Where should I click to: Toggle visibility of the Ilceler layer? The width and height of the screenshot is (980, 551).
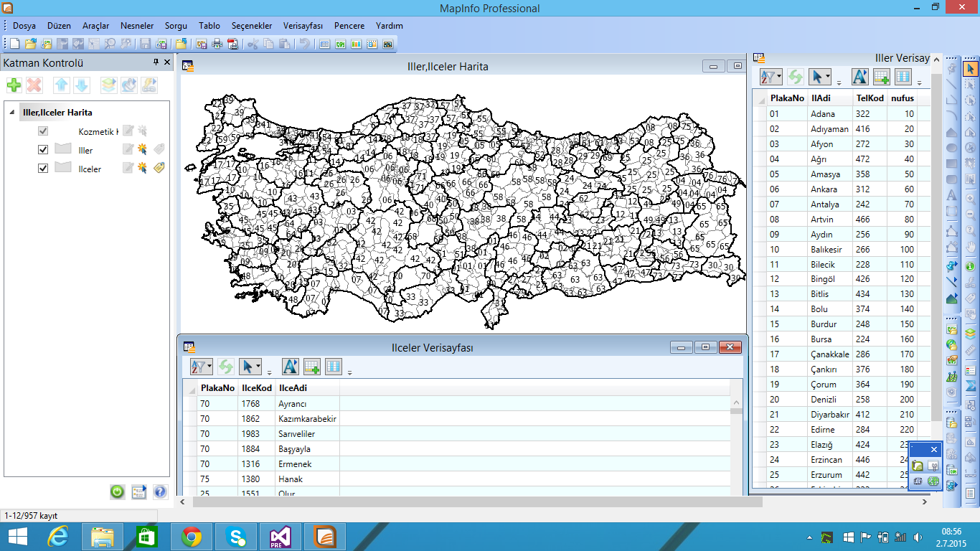[43, 168]
